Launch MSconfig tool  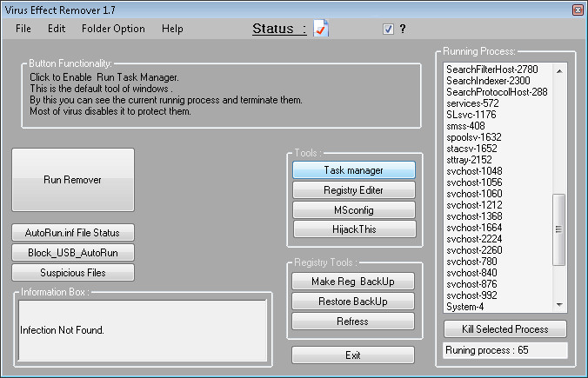pyautogui.click(x=354, y=209)
